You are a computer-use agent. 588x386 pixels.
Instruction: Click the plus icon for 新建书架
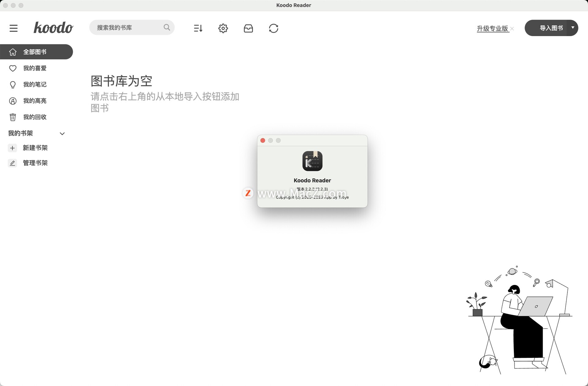click(12, 148)
